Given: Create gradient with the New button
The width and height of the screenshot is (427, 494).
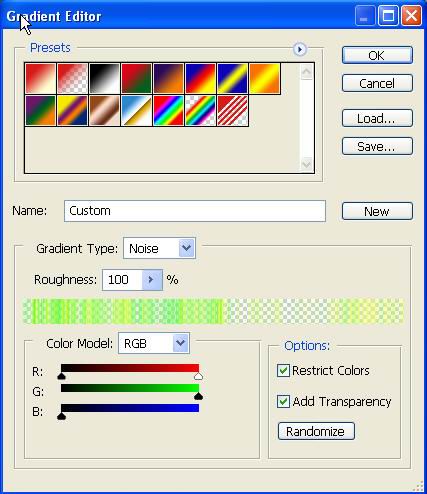Looking at the screenshot, I should tap(377, 211).
